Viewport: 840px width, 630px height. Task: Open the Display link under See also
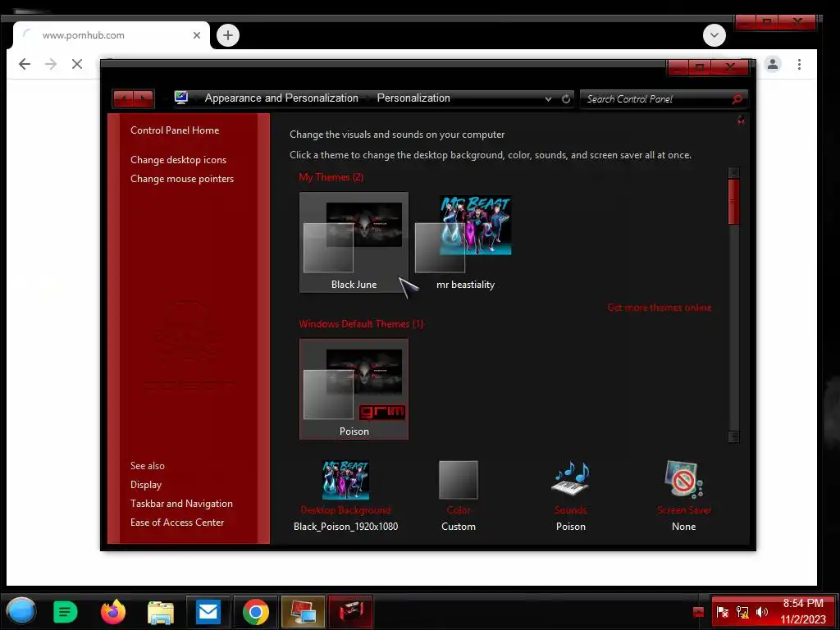pos(146,484)
